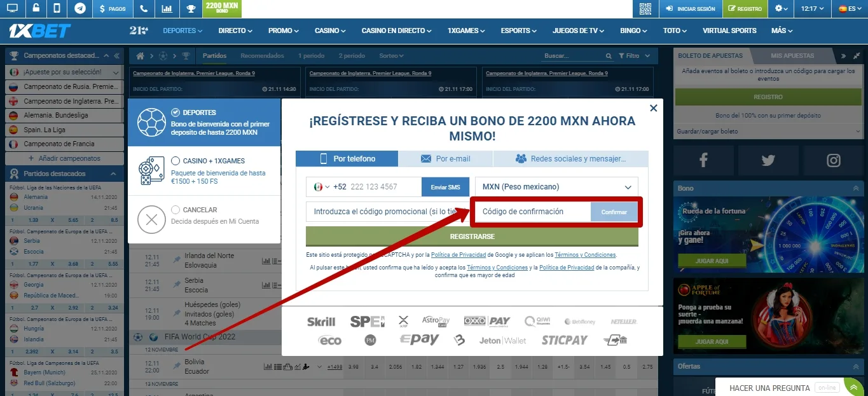
Task: Open the 12:17 time dropdown
Action: (x=813, y=9)
